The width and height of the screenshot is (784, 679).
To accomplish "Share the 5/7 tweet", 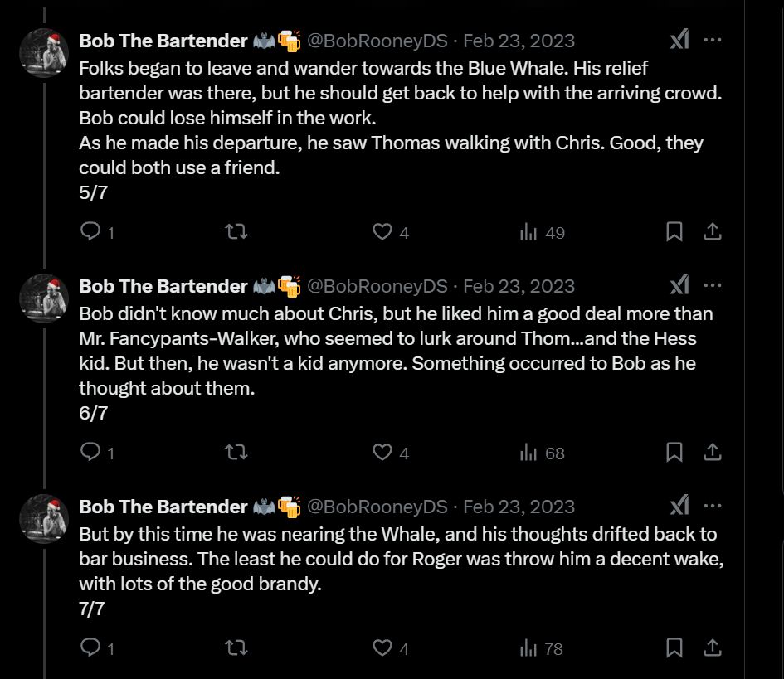I will click(x=712, y=232).
